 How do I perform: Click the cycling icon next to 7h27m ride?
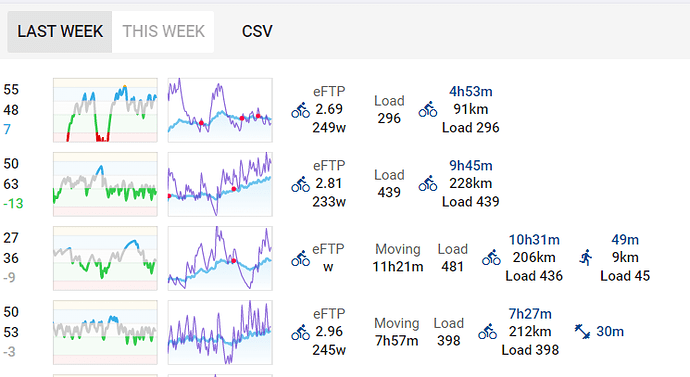coord(488,332)
